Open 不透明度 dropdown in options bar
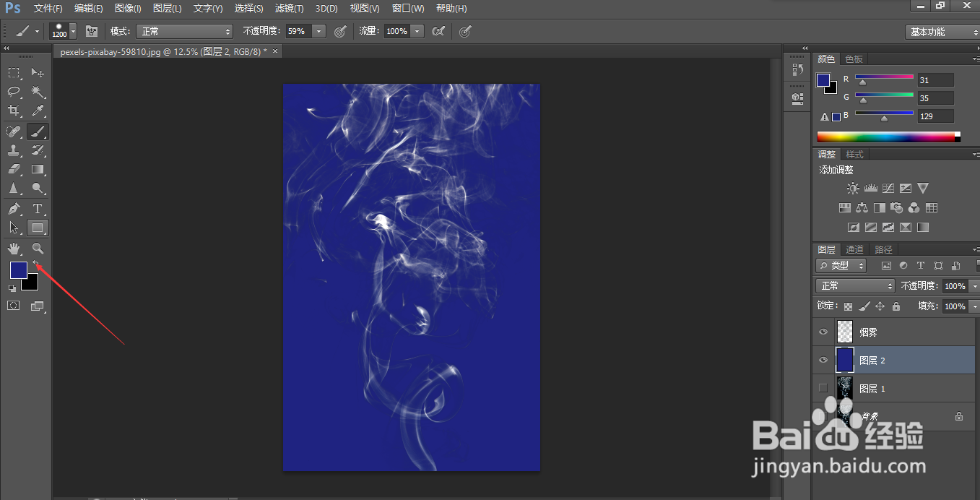Viewport: 980px width, 500px height. click(x=318, y=31)
